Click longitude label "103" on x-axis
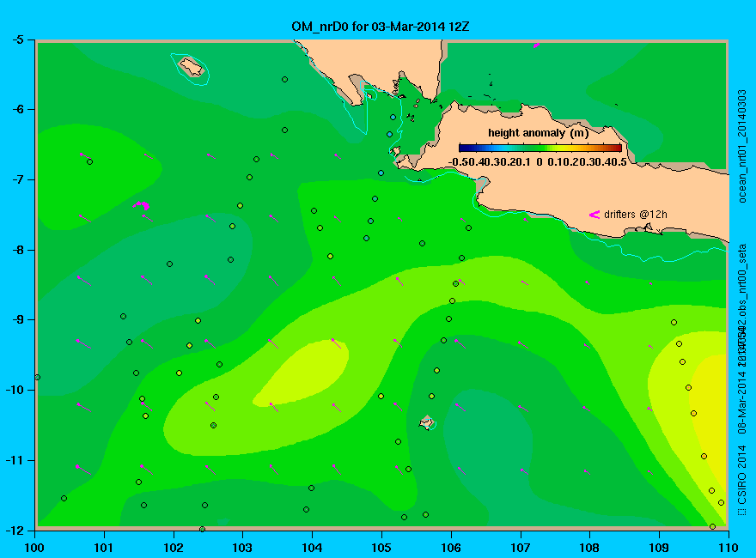 pos(242,548)
